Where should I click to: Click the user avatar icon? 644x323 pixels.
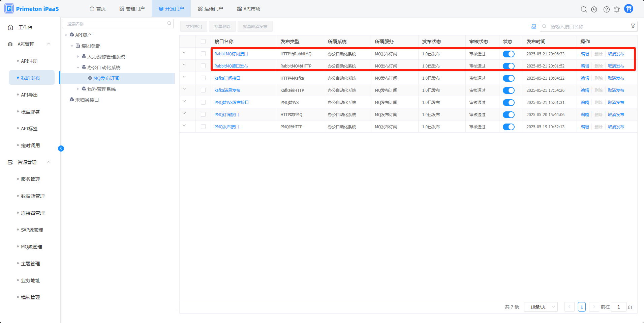pos(628,9)
